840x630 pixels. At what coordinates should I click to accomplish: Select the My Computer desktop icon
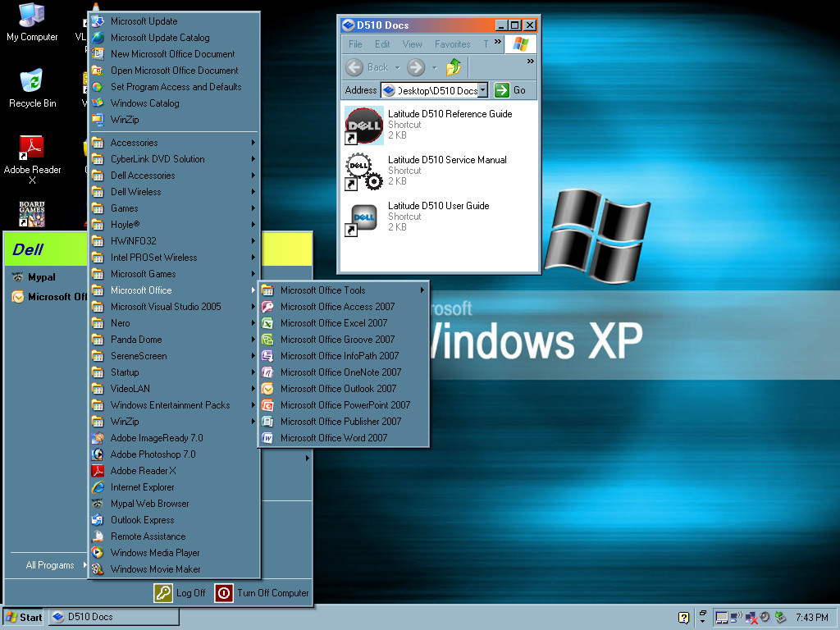pos(32,22)
